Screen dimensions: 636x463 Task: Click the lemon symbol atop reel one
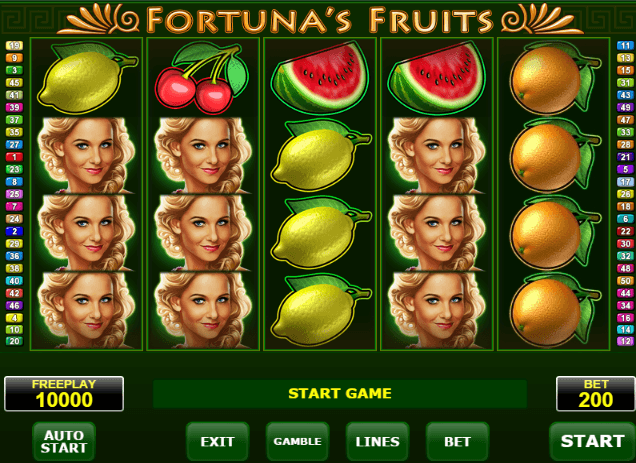click(x=87, y=78)
